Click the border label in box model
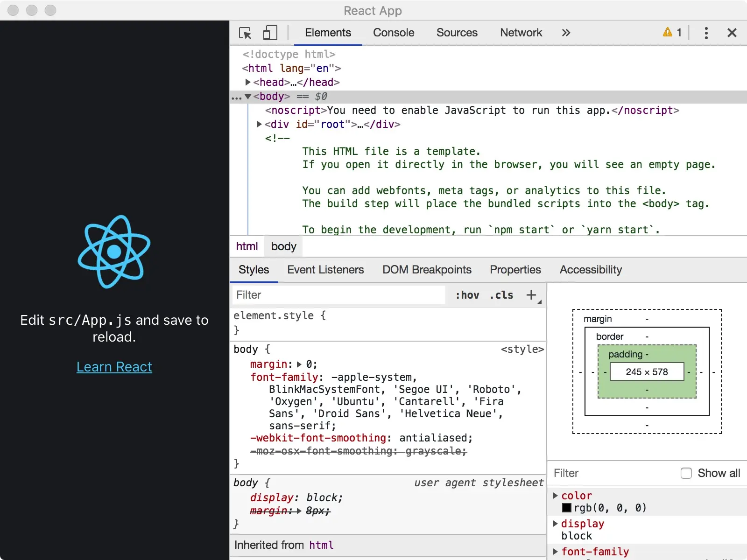This screenshot has height=560, width=747. (x=610, y=336)
